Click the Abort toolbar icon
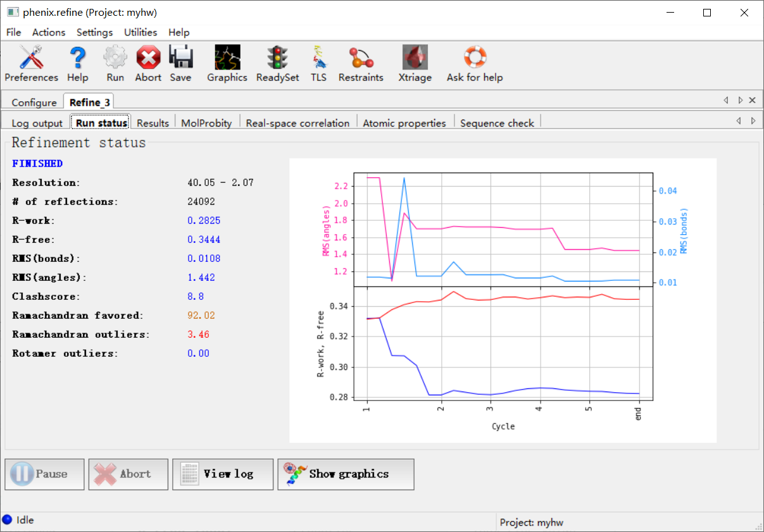 coord(148,58)
